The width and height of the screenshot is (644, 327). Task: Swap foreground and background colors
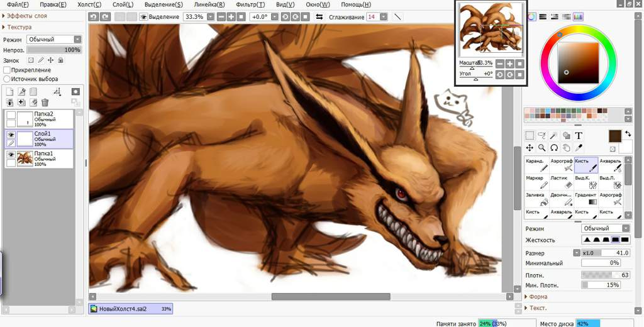[x=628, y=133]
